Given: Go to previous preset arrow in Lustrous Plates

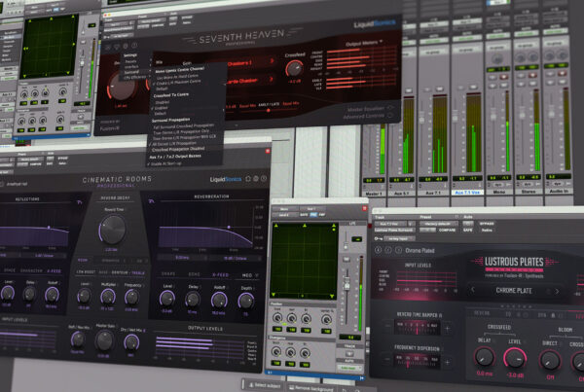Looking at the screenshot, I should click(473, 289).
